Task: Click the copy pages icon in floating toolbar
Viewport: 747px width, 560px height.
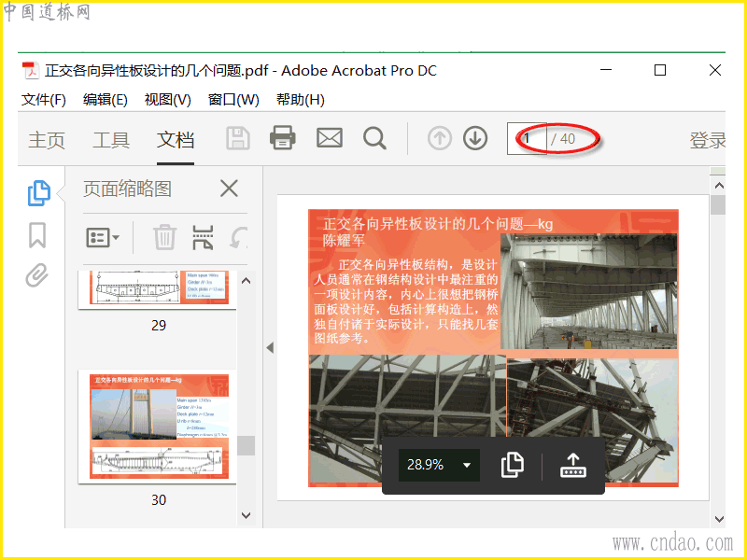Action: point(512,465)
